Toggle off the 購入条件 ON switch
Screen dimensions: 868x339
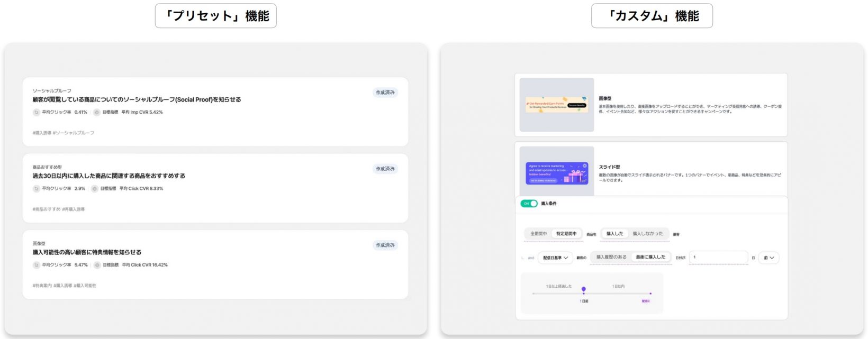pos(529,204)
